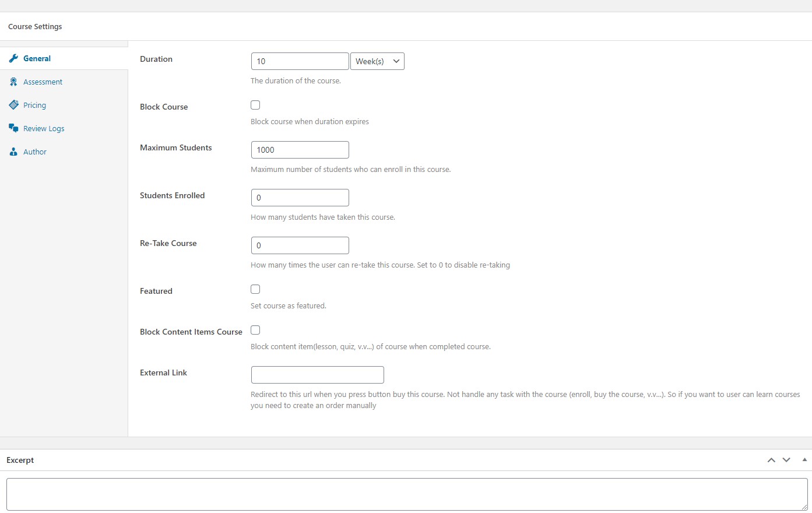Click 'Block course when duration expires' text
This screenshot has height=513, width=812.
pyautogui.click(x=310, y=122)
